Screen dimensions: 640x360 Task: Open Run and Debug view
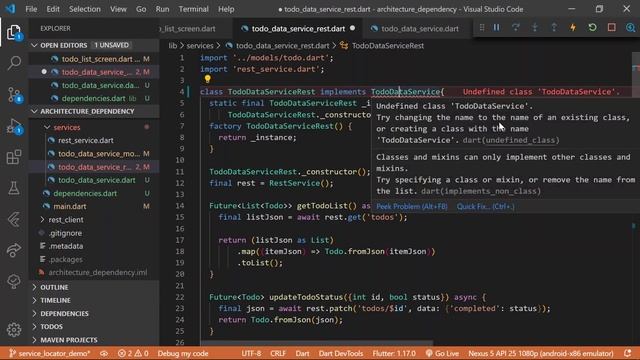tap(14, 127)
